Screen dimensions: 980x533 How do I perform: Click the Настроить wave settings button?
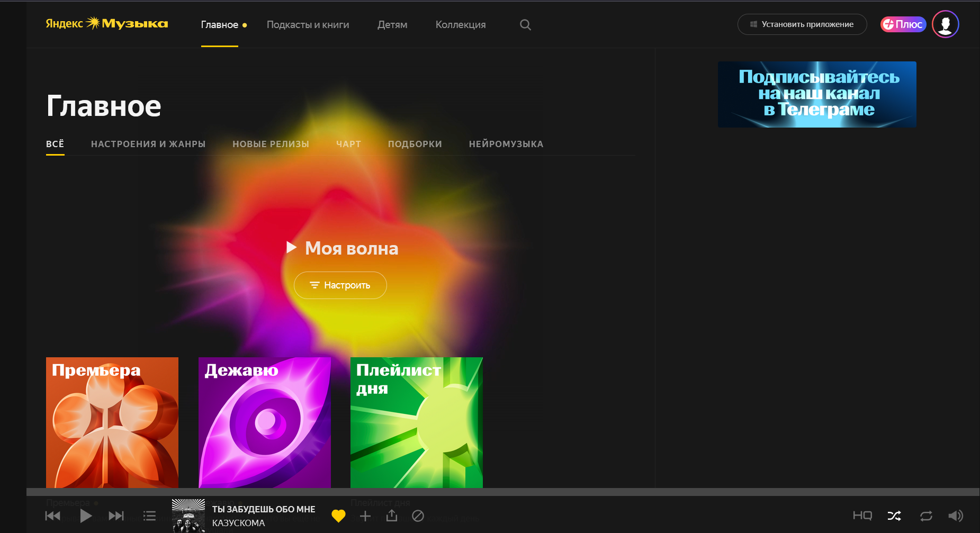(x=340, y=285)
